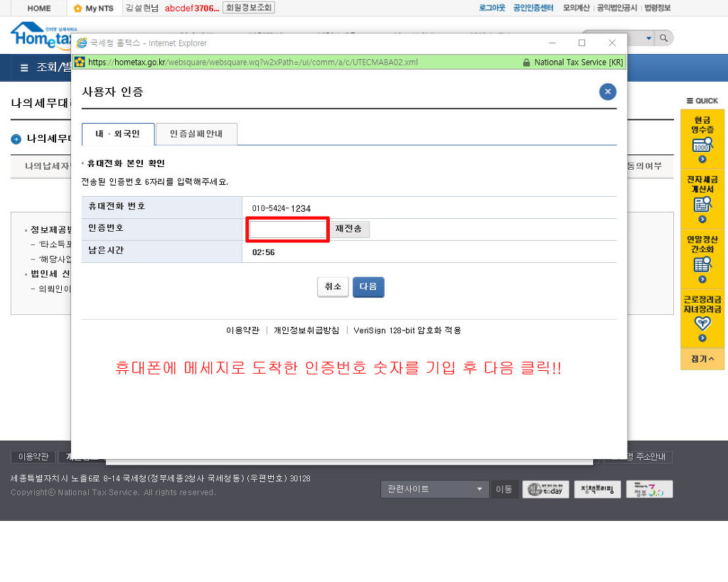The height and width of the screenshot is (582, 728).
Task: Open 정책브리핑 banner in footer
Action: pyautogui.click(x=597, y=489)
